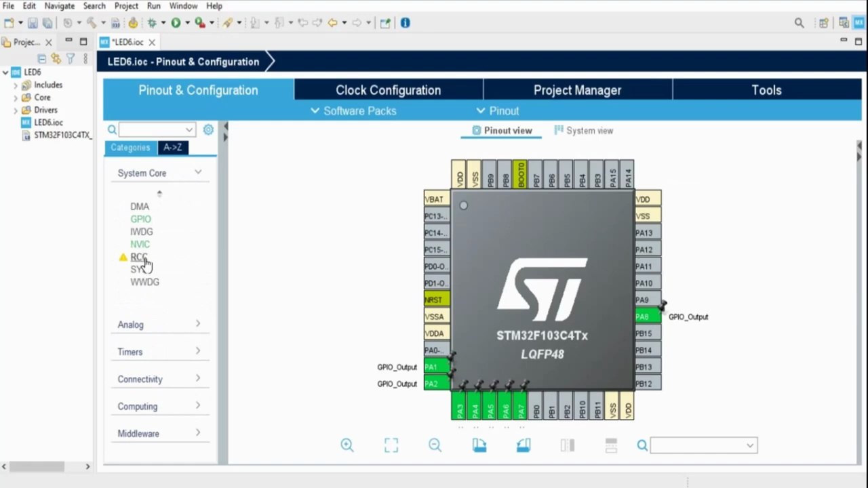Select IWDG in System Core
Screen dimensions: 868x488
[x=142, y=232]
